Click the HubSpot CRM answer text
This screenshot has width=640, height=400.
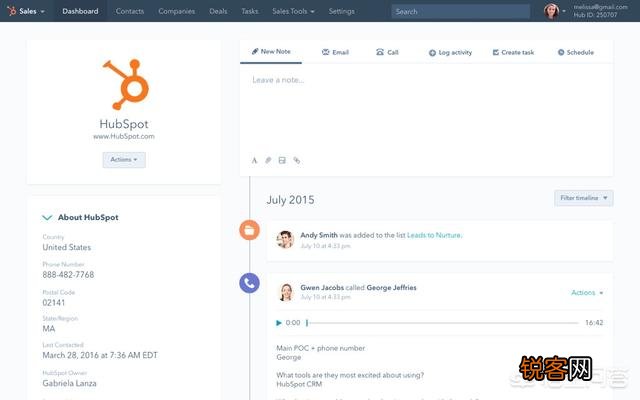click(299, 384)
